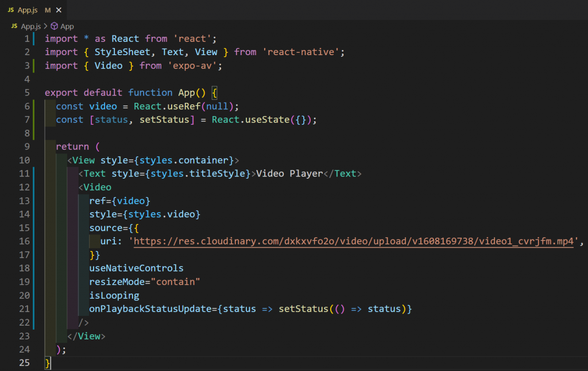Click the 'return' keyword on line 9
Screen dimensions: 588x371
[x=72, y=146]
